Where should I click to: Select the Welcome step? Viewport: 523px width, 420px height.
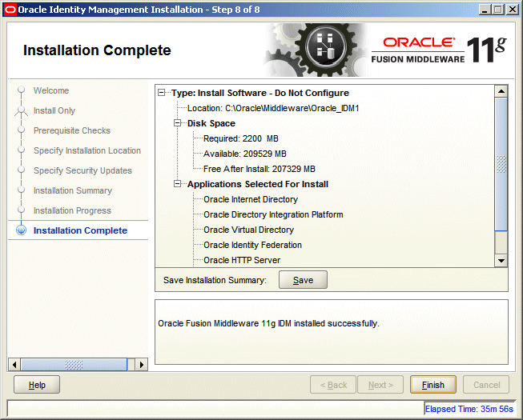51,90
